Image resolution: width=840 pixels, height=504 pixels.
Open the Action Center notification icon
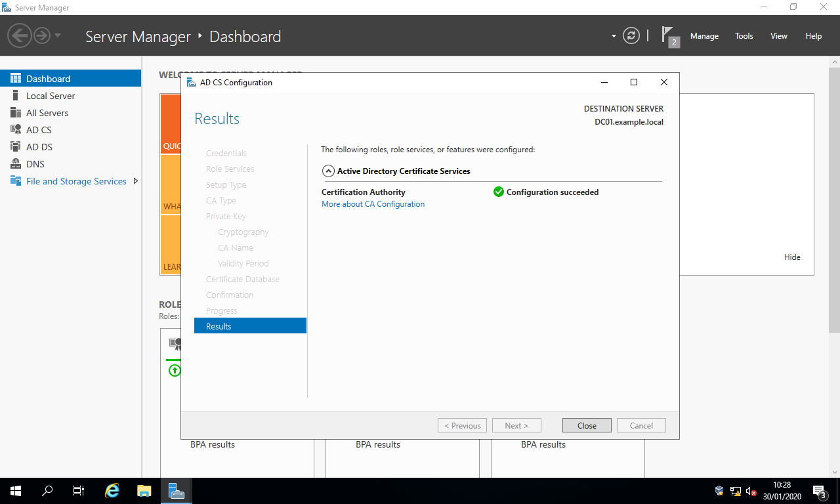[819, 490]
